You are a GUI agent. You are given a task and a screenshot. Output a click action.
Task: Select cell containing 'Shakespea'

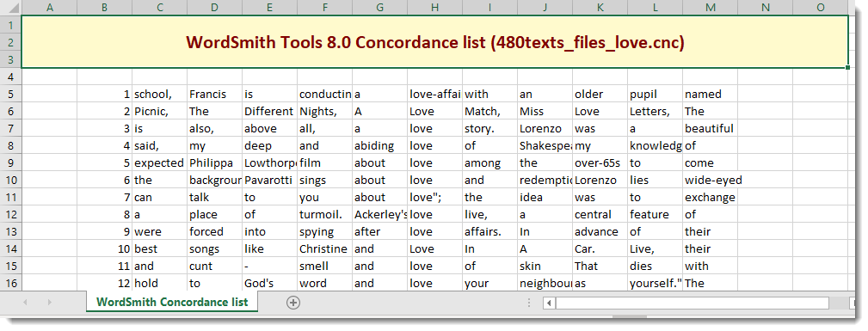pos(545,145)
